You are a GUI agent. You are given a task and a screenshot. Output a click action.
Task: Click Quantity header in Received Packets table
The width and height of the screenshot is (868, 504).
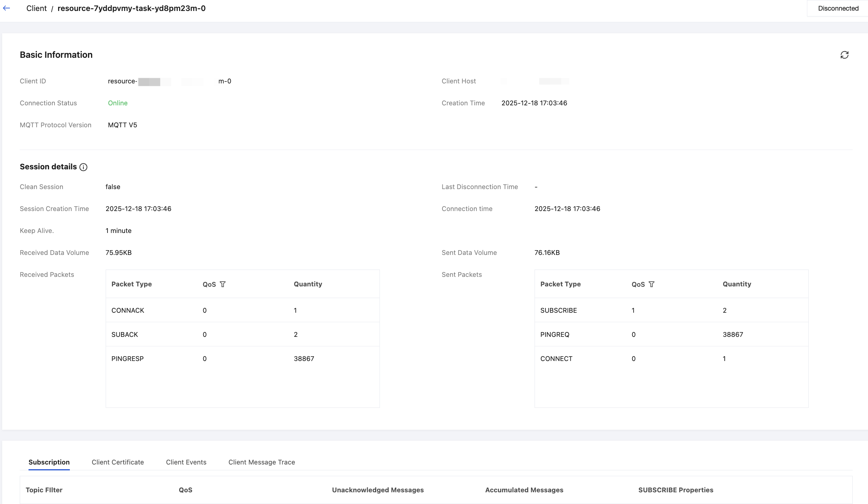coord(308,284)
